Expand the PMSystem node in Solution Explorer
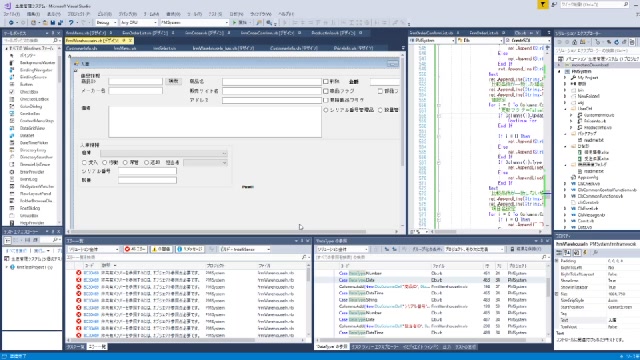The width and height of the screenshot is (640, 360). (559, 71)
